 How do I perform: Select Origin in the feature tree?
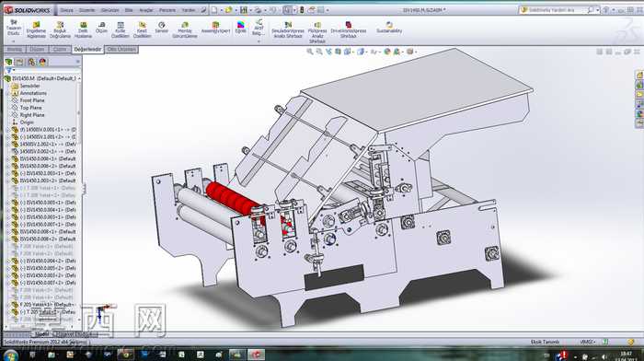(27, 122)
